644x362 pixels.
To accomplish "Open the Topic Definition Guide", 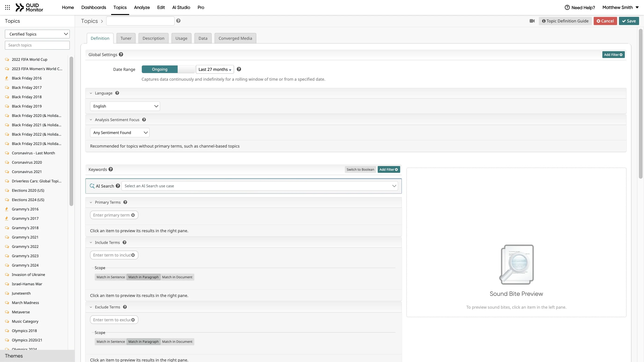I will coord(565,21).
